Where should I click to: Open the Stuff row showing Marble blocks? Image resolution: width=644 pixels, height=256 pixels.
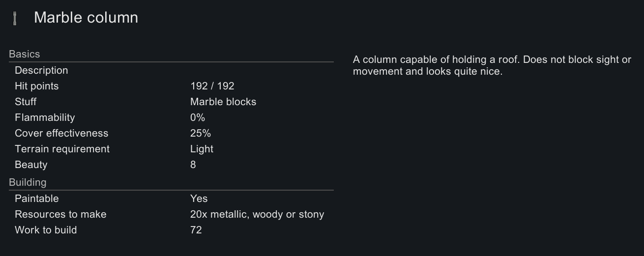click(x=171, y=102)
